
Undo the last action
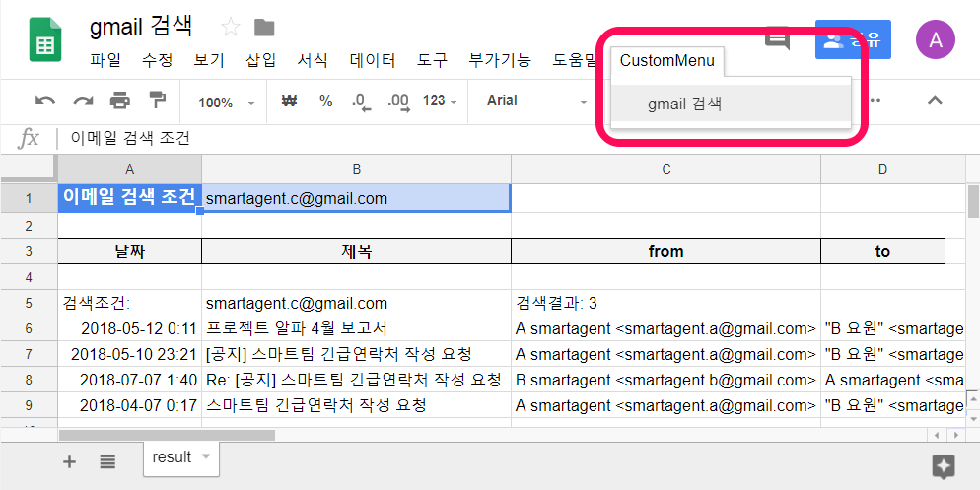point(45,101)
